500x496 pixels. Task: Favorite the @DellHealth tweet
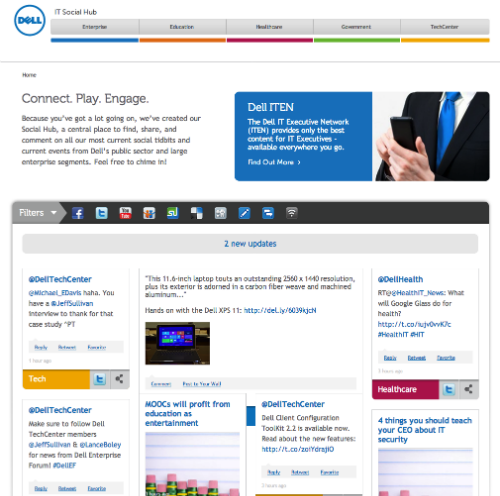point(446,358)
